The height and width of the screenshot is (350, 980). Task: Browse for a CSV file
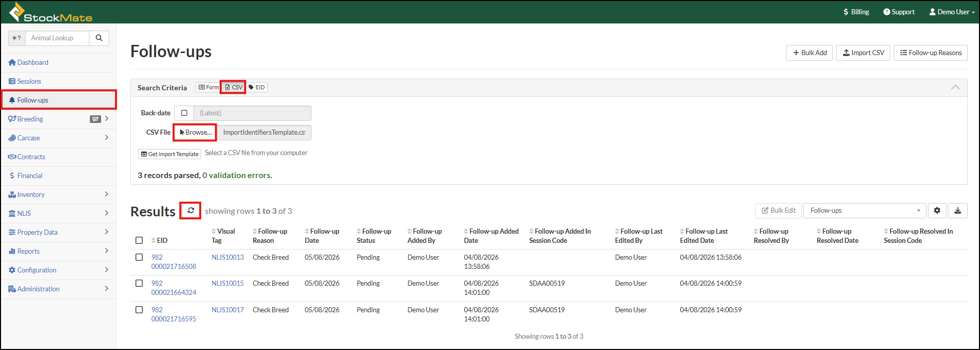[195, 132]
